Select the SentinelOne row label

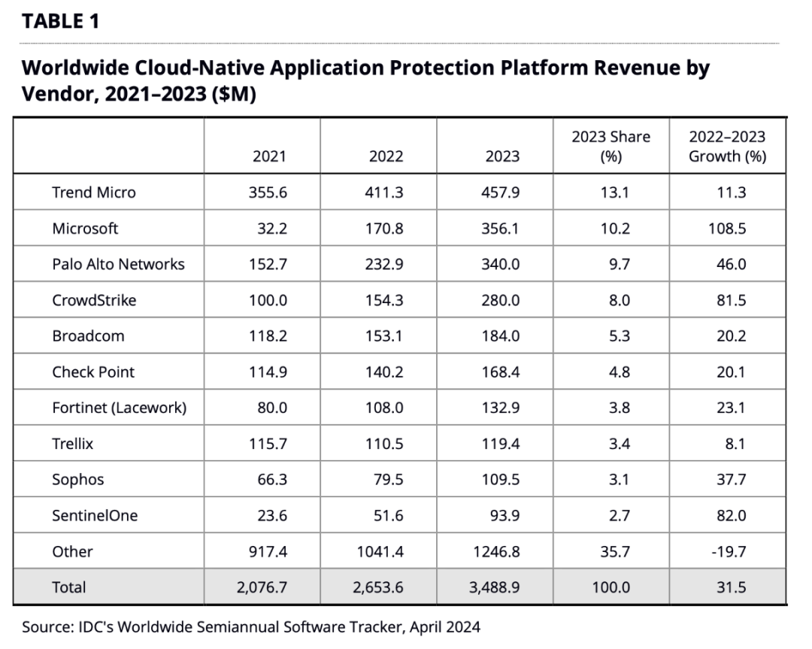click(95, 515)
